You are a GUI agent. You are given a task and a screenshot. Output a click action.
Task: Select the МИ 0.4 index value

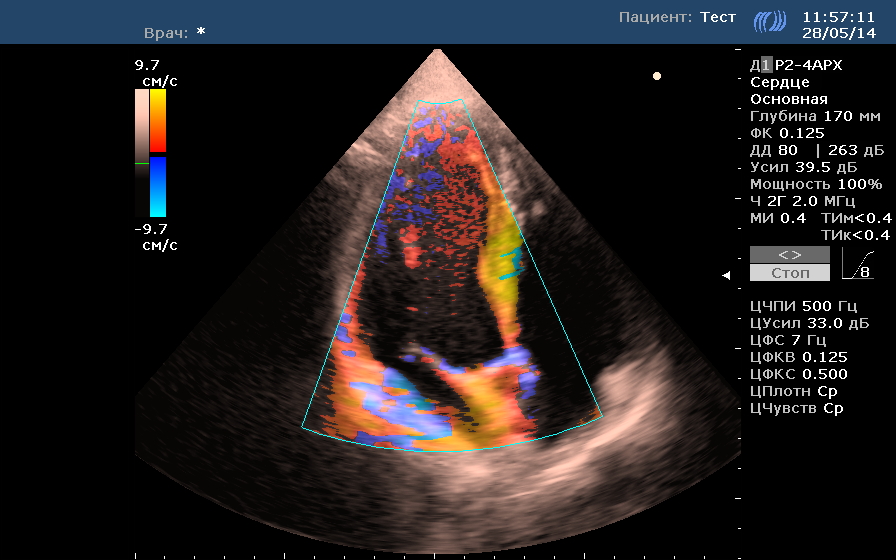(778, 218)
